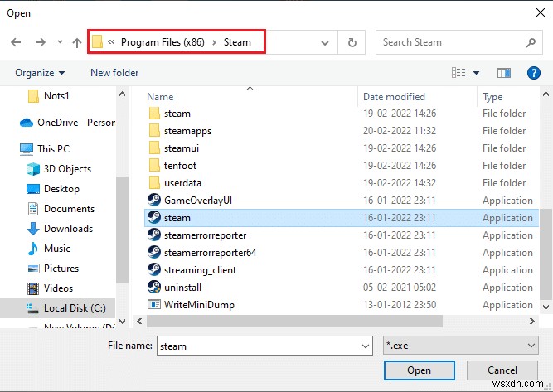Image resolution: width=553 pixels, height=392 pixels.
Task: Close the Open dialog
Action: 540,12
